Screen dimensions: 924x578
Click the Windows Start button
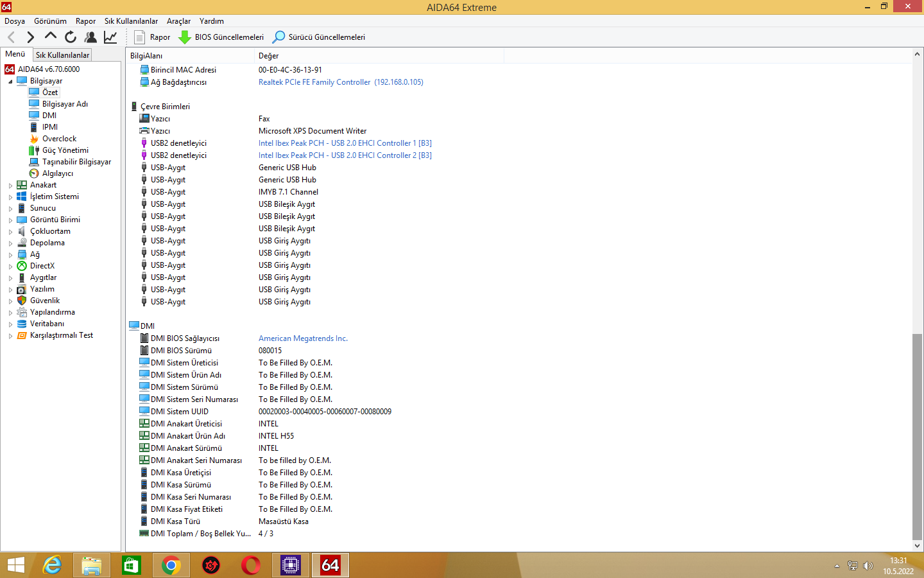16,565
